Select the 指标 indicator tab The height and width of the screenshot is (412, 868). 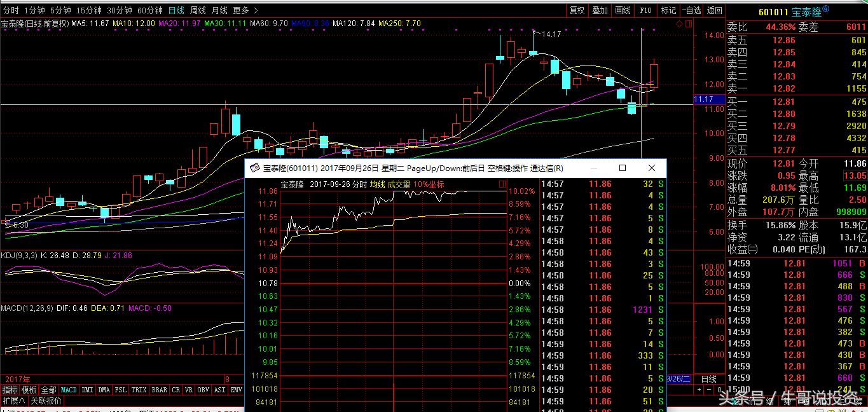pyautogui.click(x=10, y=390)
